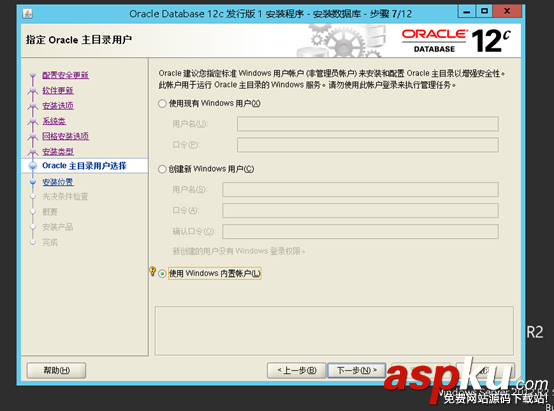Select 使用 Windows 内置帐户 radio option
This screenshot has width=554, height=411.
(162, 274)
